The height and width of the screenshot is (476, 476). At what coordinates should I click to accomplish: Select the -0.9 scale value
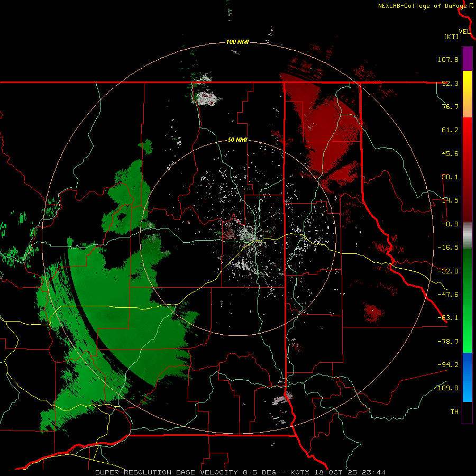(450, 224)
